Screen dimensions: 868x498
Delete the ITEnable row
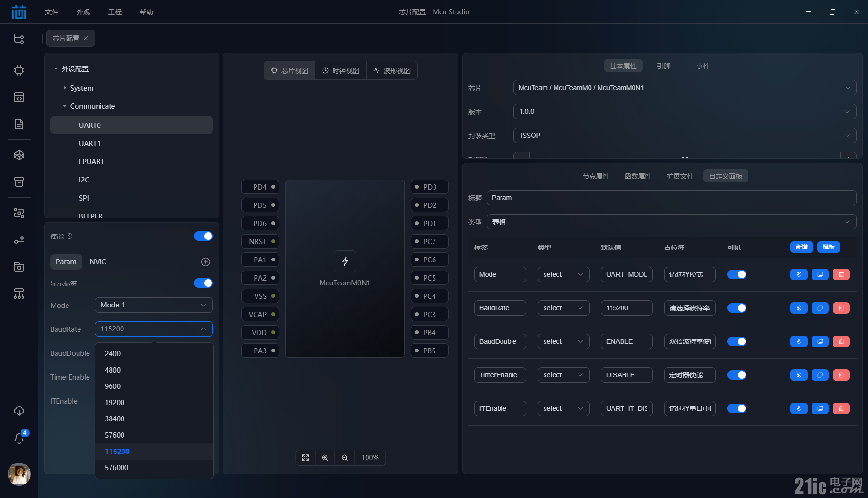(x=841, y=408)
